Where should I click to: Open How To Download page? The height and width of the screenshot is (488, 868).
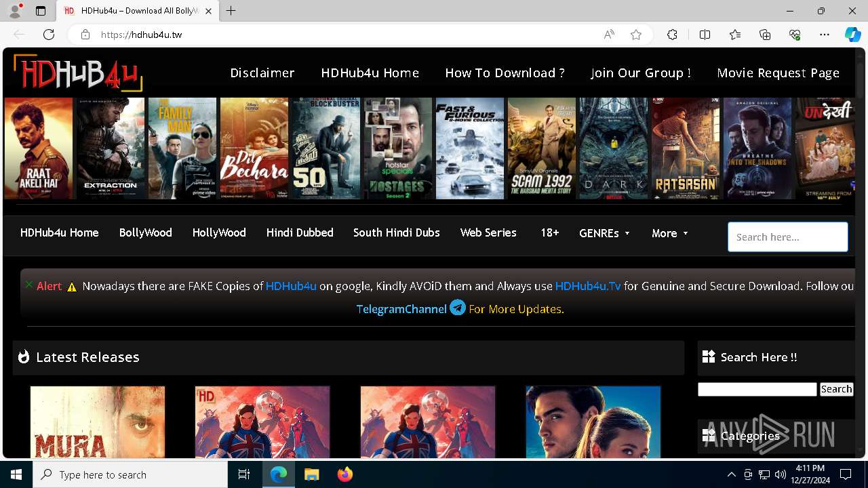pyautogui.click(x=505, y=73)
